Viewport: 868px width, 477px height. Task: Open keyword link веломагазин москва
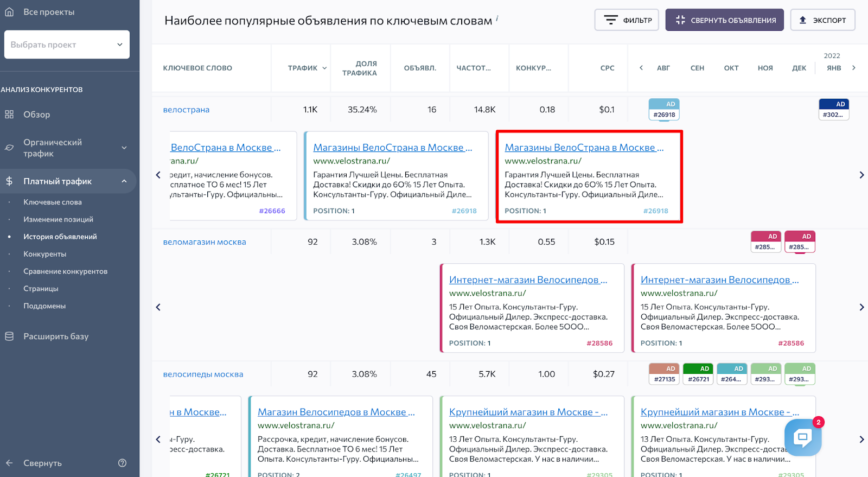(x=205, y=242)
